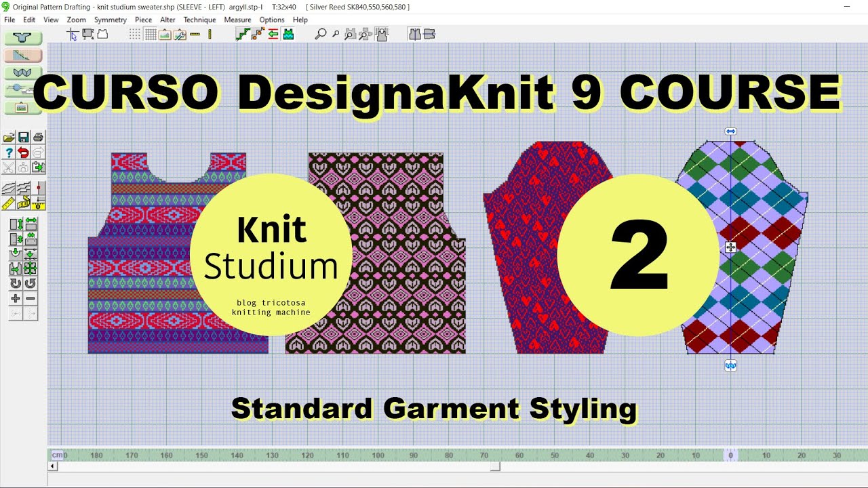Open the Alter menu

click(x=168, y=20)
